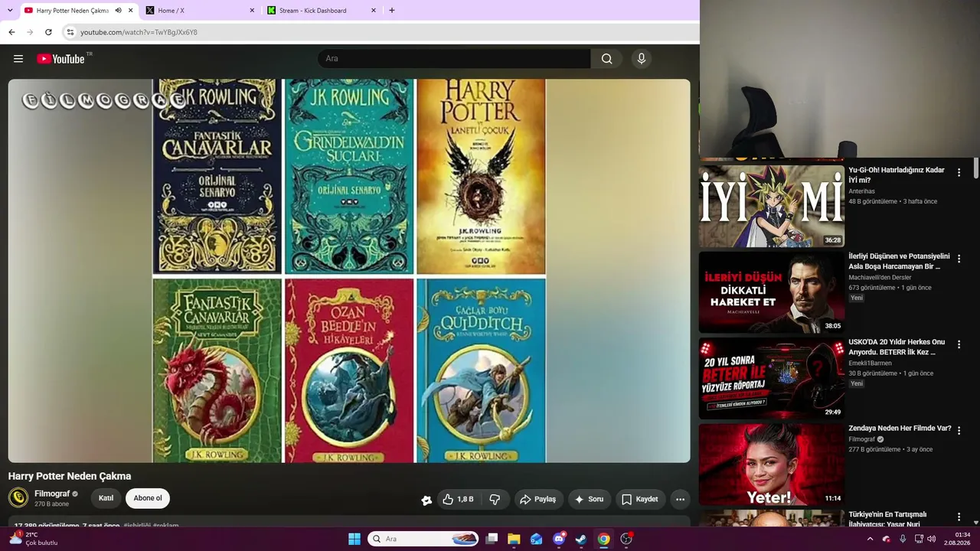Open the Beterr röportaj video thumbnail
980x551 pixels.
(772, 378)
